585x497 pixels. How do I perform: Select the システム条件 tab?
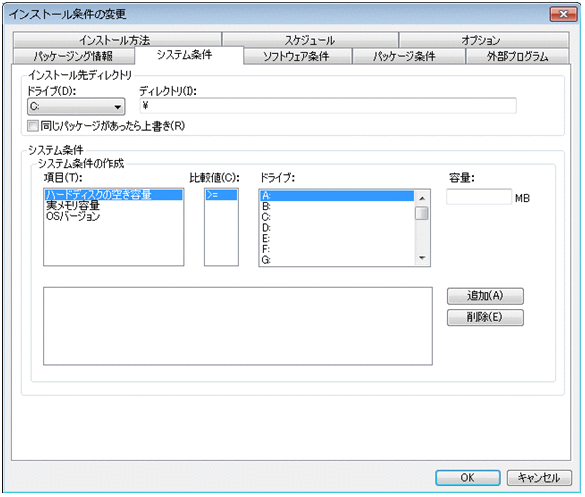click(x=189, y=55)
